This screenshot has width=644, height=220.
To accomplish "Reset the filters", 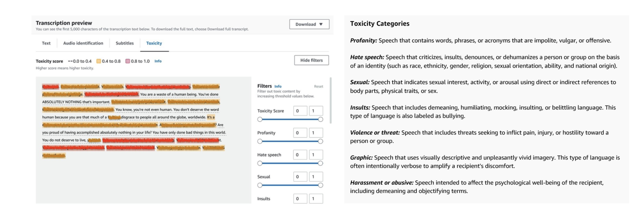I will click(318, 86).
